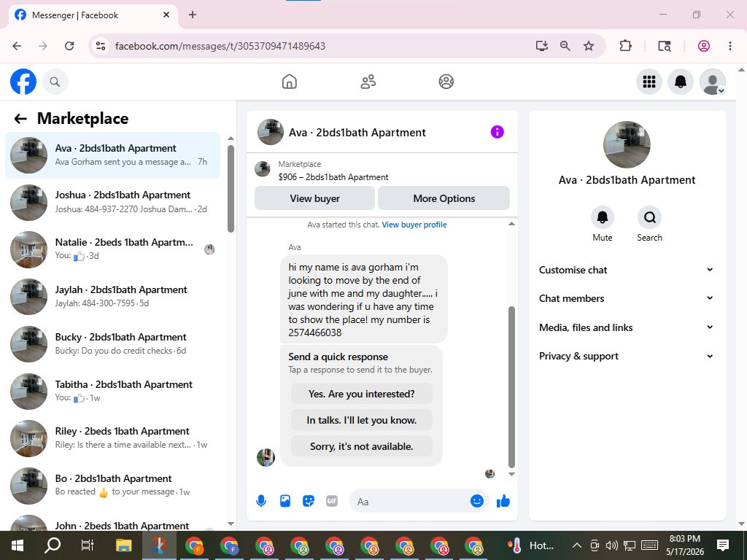Mute this conversation with the bell icon

pos(602,217)
